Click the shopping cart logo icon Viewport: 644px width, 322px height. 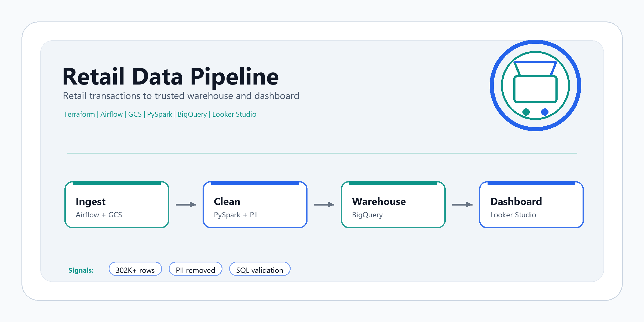(x=535, y=85)
